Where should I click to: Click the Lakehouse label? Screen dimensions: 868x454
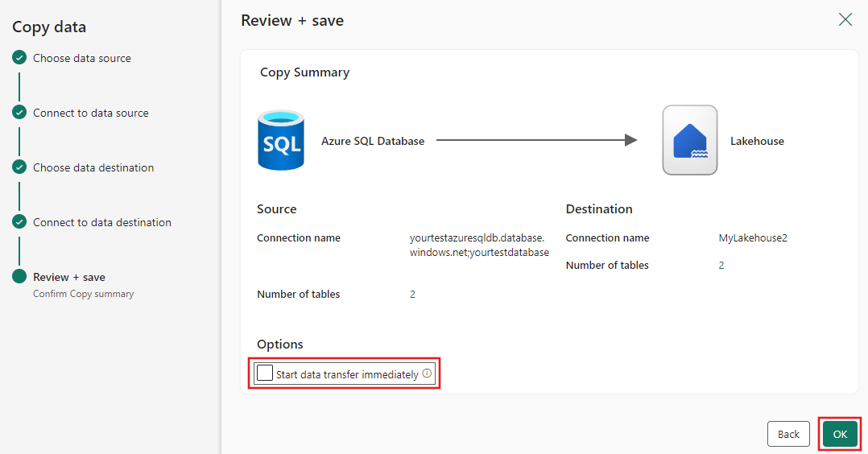[757, 141]
